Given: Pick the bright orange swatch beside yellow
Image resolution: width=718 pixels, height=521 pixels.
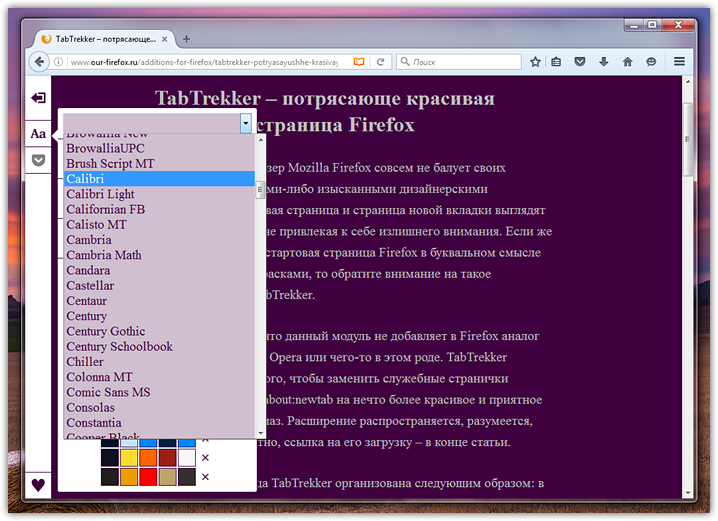Looking at the screenshot, I should pos(148,458).
